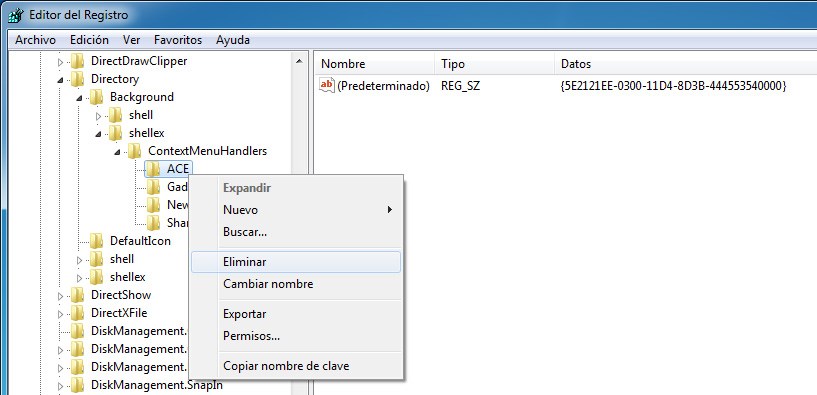Expand the DiskManagement.SnapIn key
The height and width of the screenshot is (395, 817).
click(x=60, y=386)
